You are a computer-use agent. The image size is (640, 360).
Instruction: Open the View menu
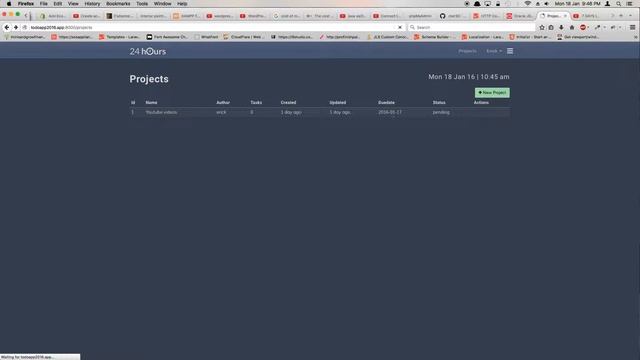73,4
